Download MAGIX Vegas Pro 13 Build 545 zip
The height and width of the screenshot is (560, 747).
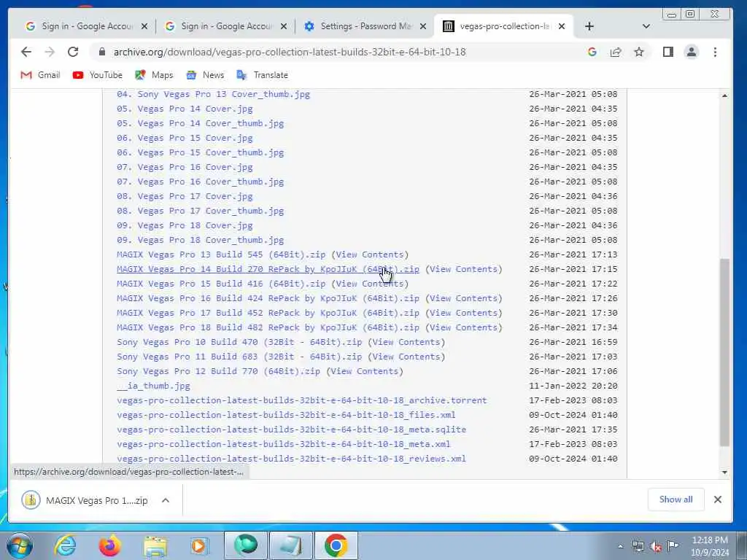tap(221, 254)
